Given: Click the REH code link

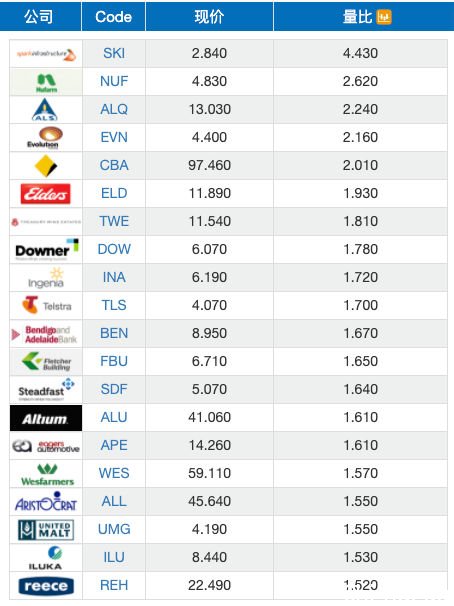Looking at the screenshot, I should (x=114, y=586).
